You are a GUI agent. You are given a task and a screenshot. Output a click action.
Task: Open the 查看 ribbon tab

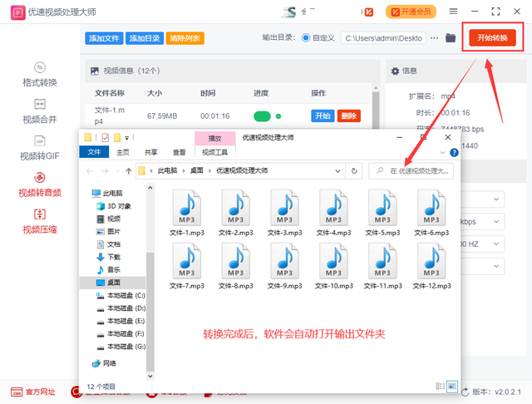pos(180,152)
